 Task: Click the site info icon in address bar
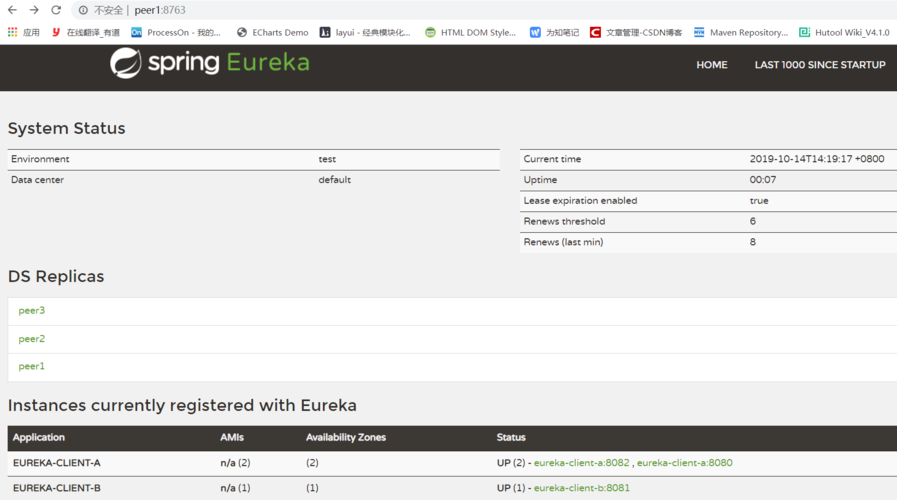(84, 10)
